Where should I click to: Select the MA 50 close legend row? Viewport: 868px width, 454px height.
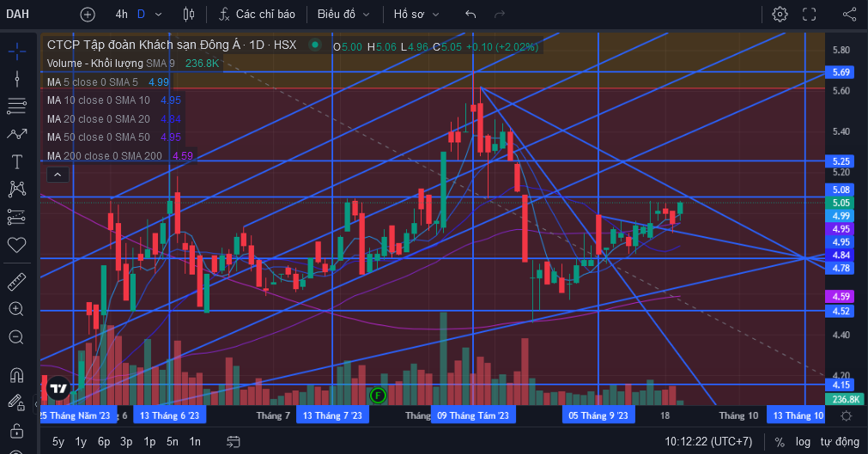(113, 137)
